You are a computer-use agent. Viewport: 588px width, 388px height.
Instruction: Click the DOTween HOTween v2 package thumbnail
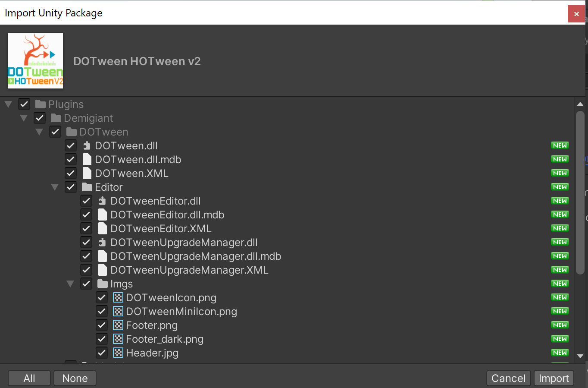35,60
